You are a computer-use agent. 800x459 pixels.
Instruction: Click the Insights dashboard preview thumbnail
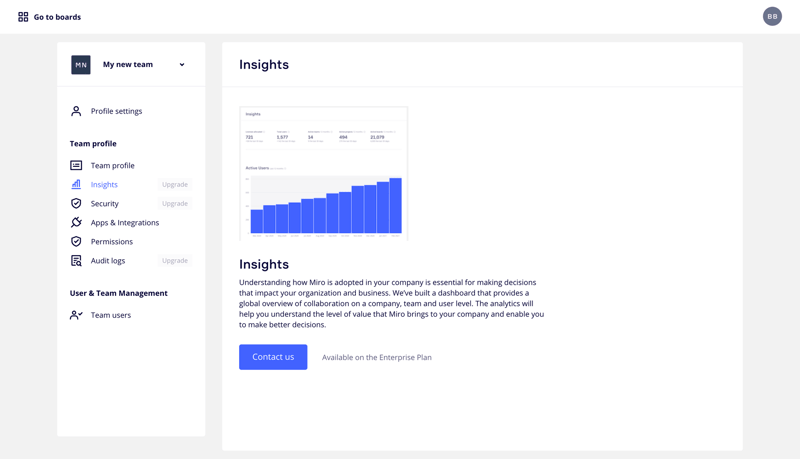click(323, 173)
